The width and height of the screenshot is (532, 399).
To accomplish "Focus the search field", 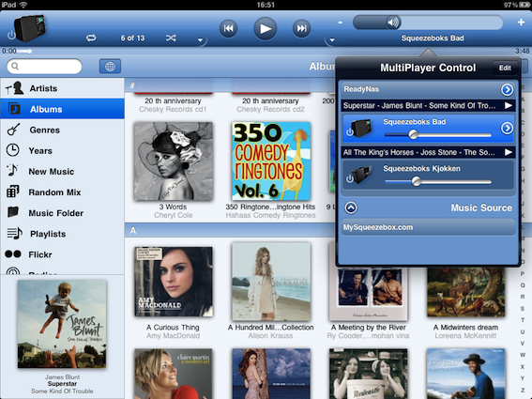I will pos(44,67).
